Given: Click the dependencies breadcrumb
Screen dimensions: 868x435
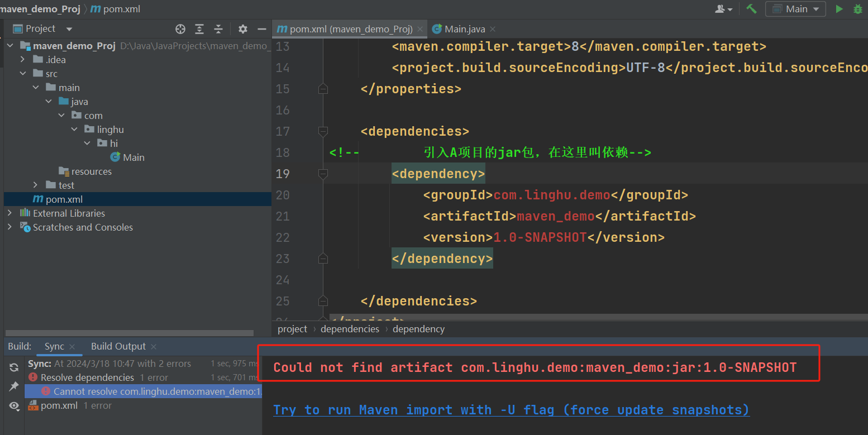Looking at the screenshot, I should point(350,329).
